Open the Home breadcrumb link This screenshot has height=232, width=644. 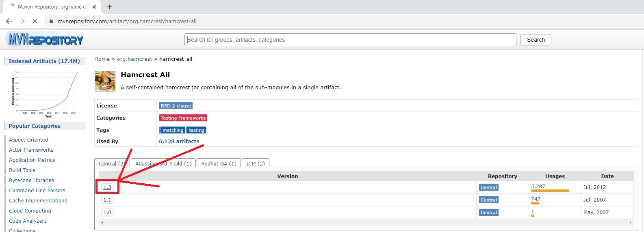click(x=102, y=59)
